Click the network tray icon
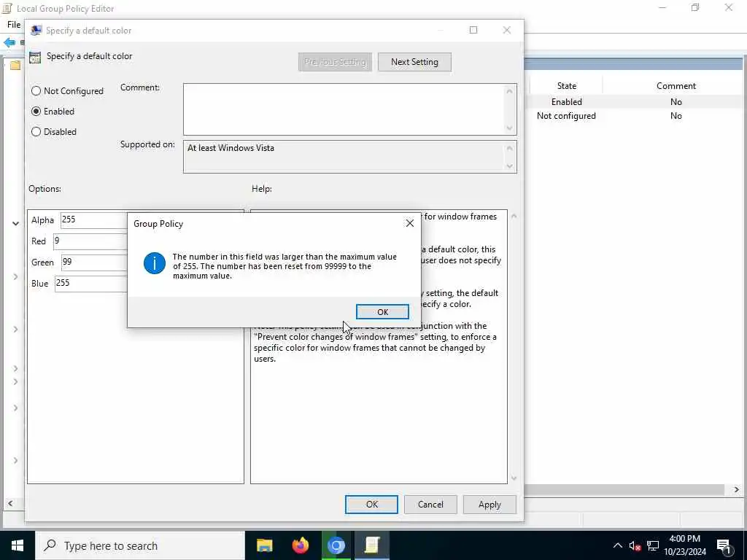The image size is (747, 560). [653, 546]
